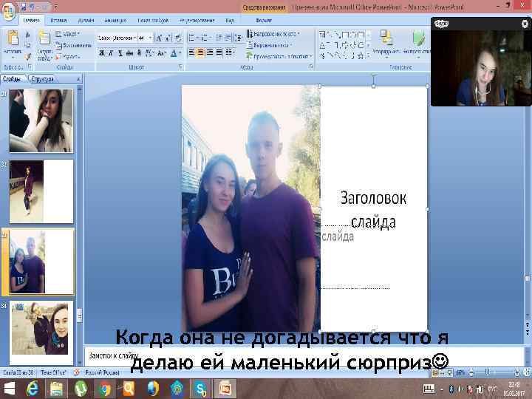Apply bold formatting (Ж)

[x=102, y=53]
